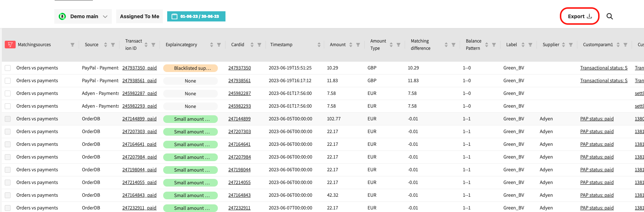Filter the Amount column
This screenshot has width=644, height=212.
358,45
